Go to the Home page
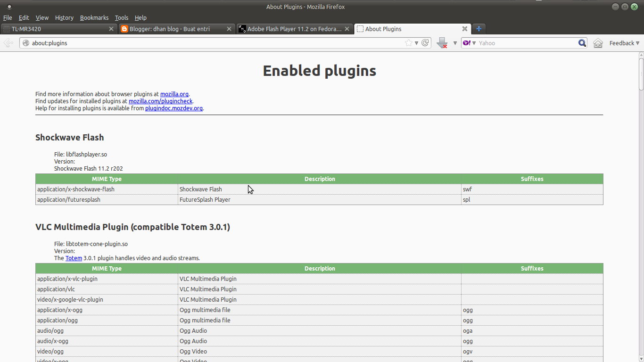This screenshot has width=644, height=362. pyautogui.click(x=598, y=43)
